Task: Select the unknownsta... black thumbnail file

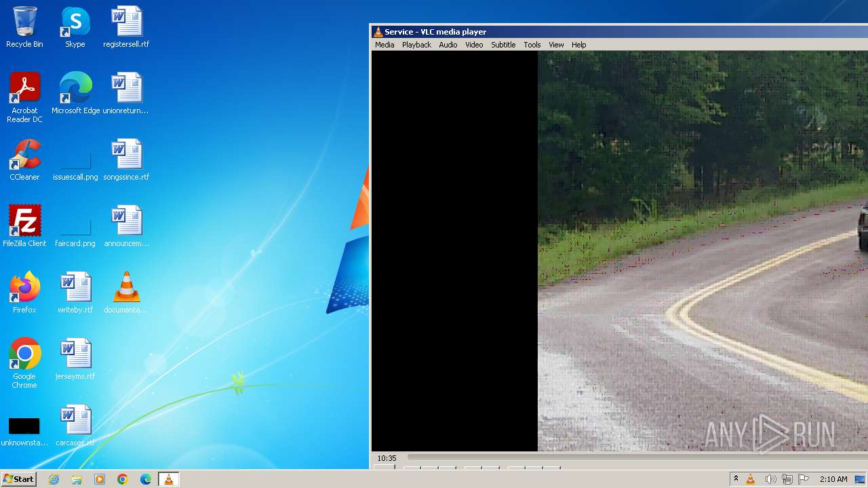Action: tap(24, 432)
